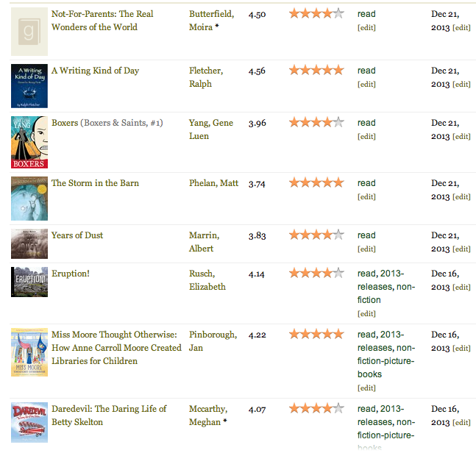
Task: Open the Boxers book cover thumbnail
Action: (29, 143)
